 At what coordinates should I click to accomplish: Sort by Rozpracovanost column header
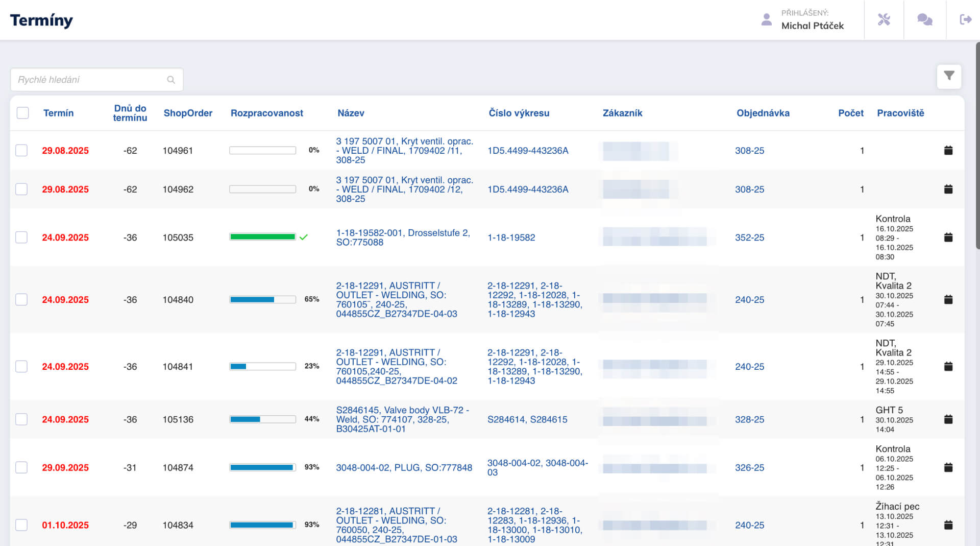click(267, 113)
